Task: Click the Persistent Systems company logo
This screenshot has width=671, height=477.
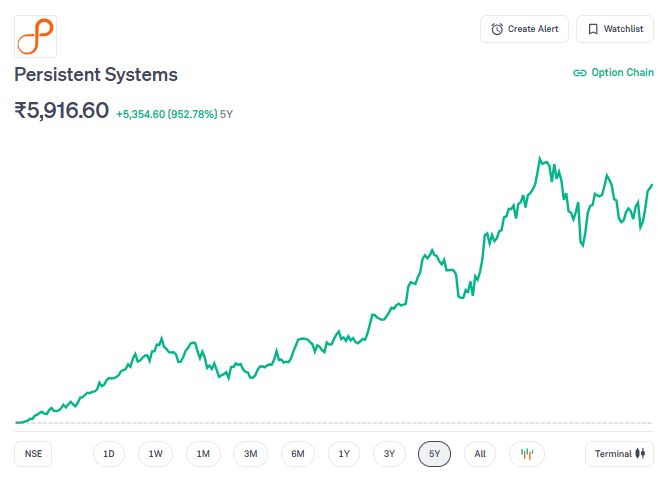Action: (35, 35)
